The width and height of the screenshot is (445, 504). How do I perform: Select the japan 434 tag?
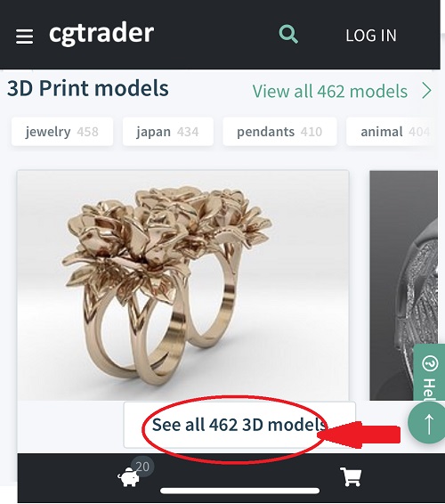point(168,132)
